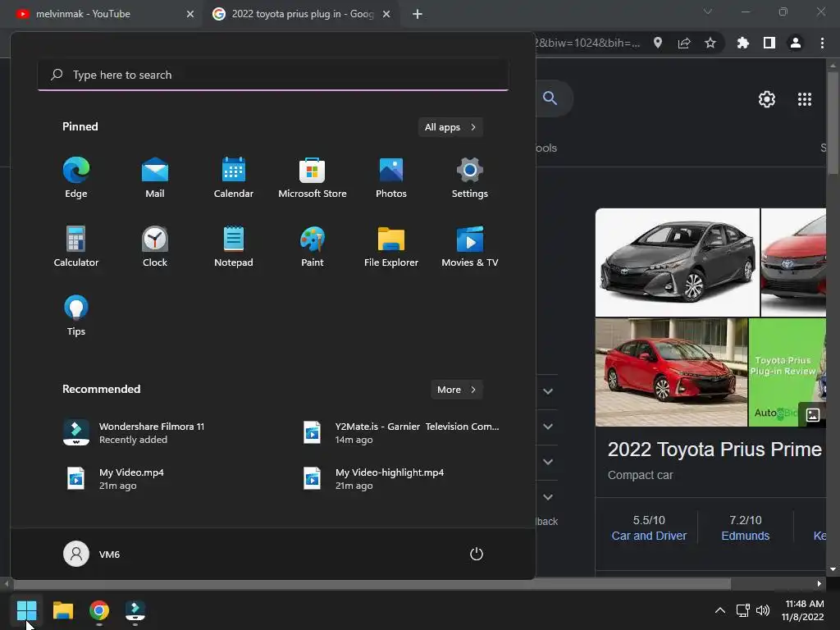Open Microsoft Store
Image resolution: width=840 pixels, height=630 pixels.
pos(313,178)
